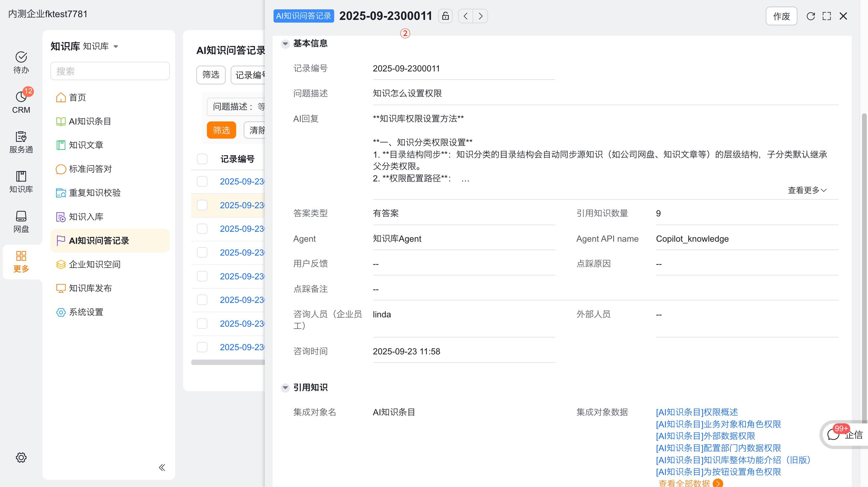Collapse the sidebar with double-chevron icon
868x487 pixels.
[x=162, y=467]
